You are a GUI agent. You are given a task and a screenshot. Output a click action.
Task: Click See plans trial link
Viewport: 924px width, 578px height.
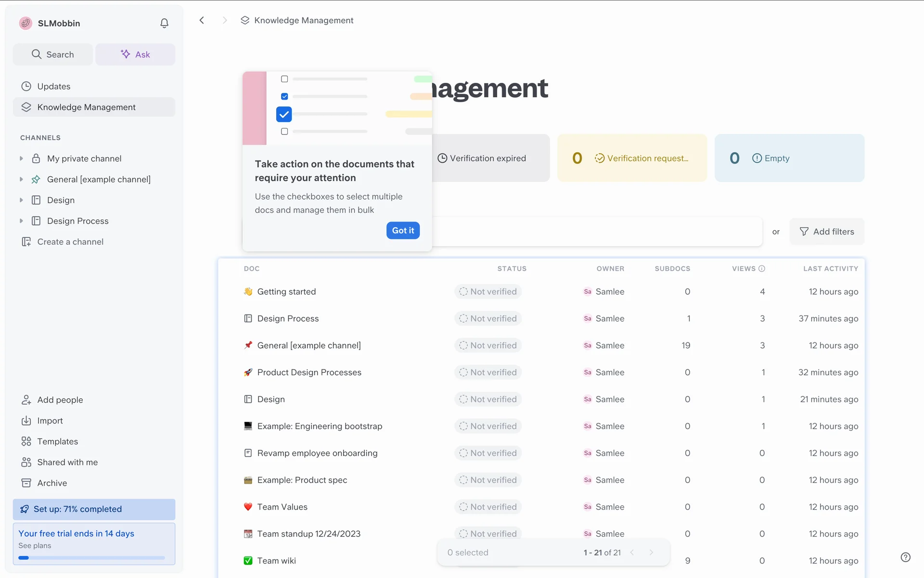pyautogui.click(x=35, y=545)
